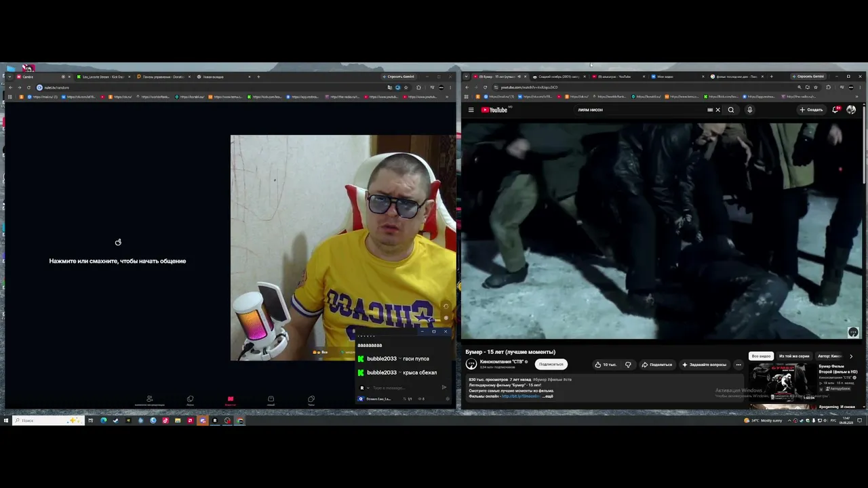The image size is (868, 488).
Task: Open extensions puzzle icon in YouTube window
Action: [x=828, y=87]
